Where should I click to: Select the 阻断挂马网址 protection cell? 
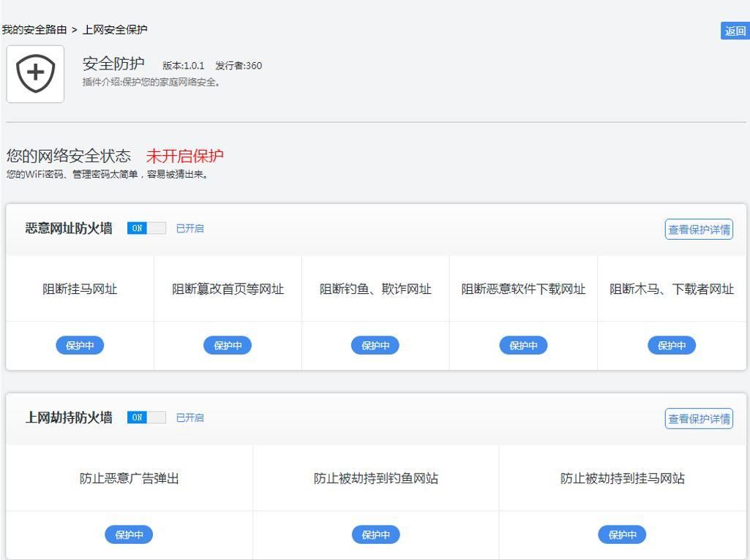point(80,290)
